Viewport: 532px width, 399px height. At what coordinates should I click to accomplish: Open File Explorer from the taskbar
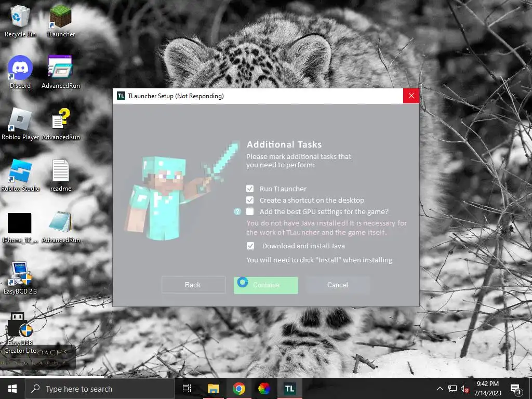pos(214,389)
